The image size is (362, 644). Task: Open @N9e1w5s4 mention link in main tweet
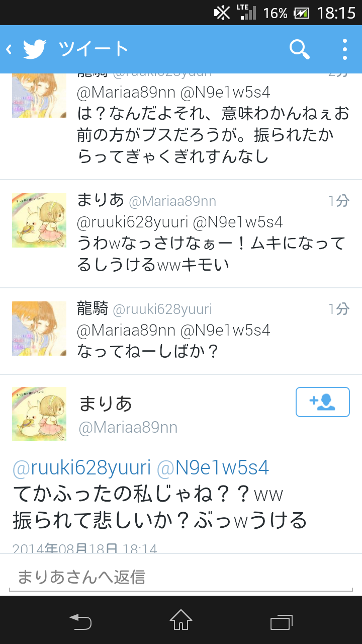click(213, 468)
